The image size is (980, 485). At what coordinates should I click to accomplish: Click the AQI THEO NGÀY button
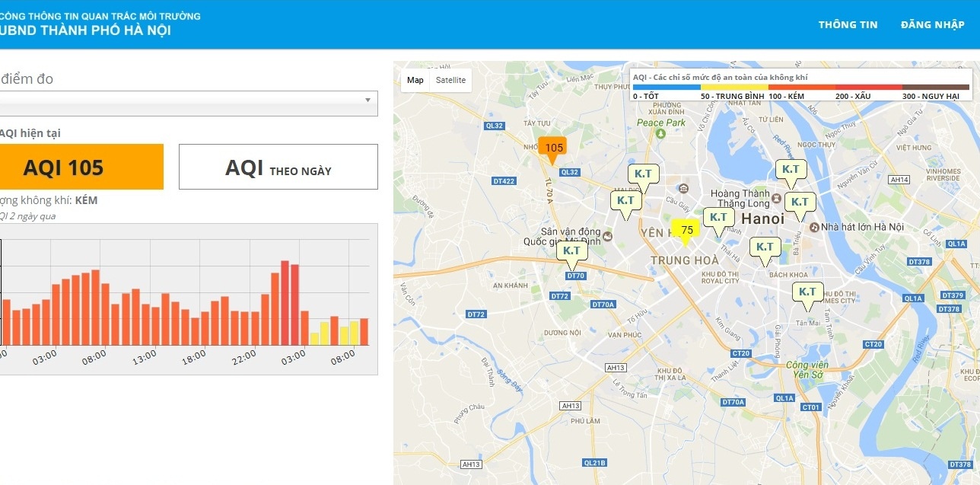278,166
